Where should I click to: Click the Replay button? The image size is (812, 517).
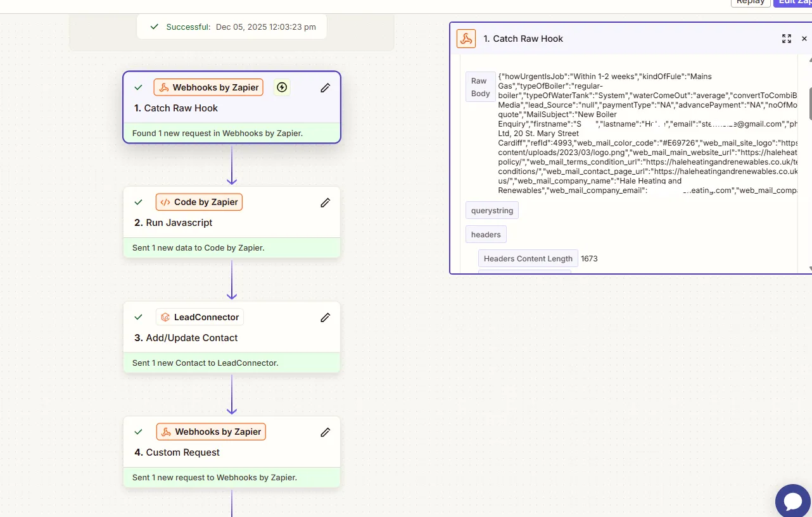[751, 3]
